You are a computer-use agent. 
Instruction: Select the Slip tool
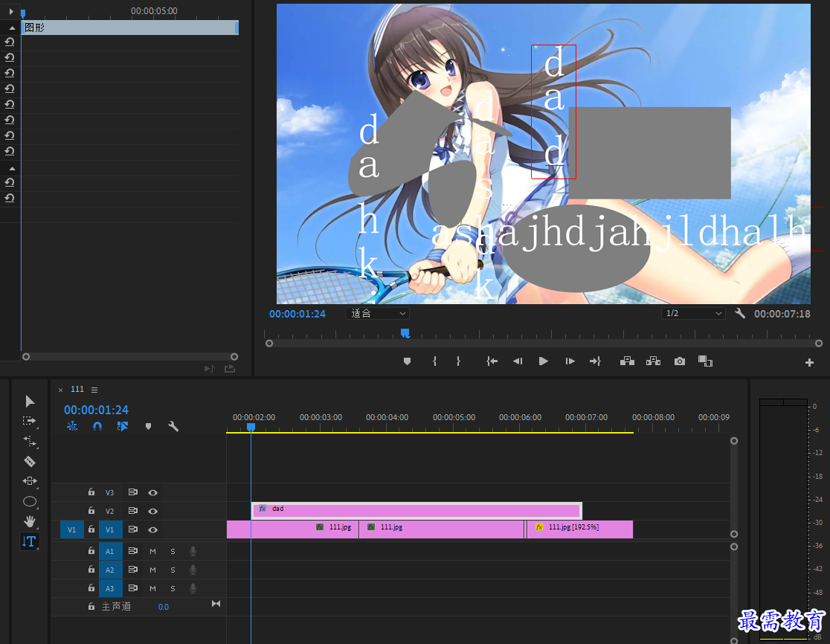coord(30,481)
